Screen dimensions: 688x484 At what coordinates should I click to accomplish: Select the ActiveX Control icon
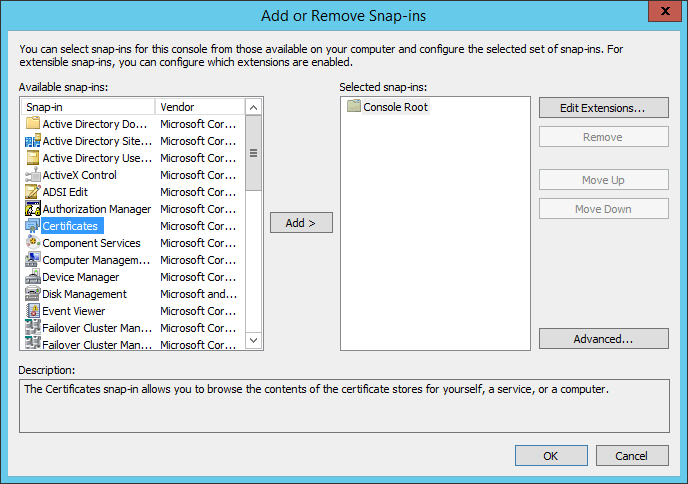click(x=32, y=175)
